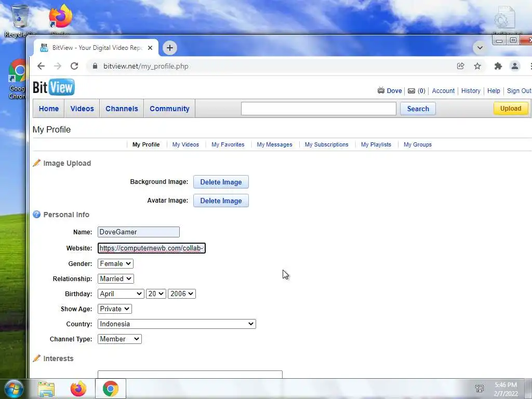Open the Windows Start button
This screenshot has width=532, height=399.
pos(13,389)
